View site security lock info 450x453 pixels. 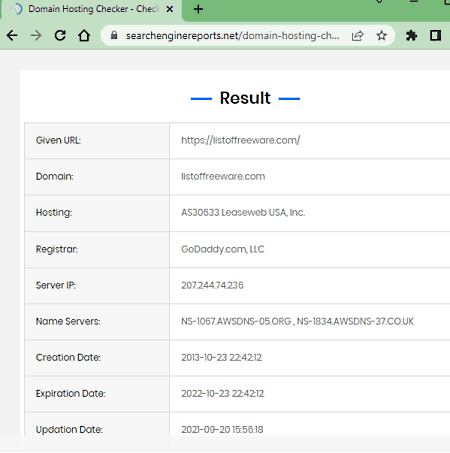pyautogui.click(x=114, y=35)
